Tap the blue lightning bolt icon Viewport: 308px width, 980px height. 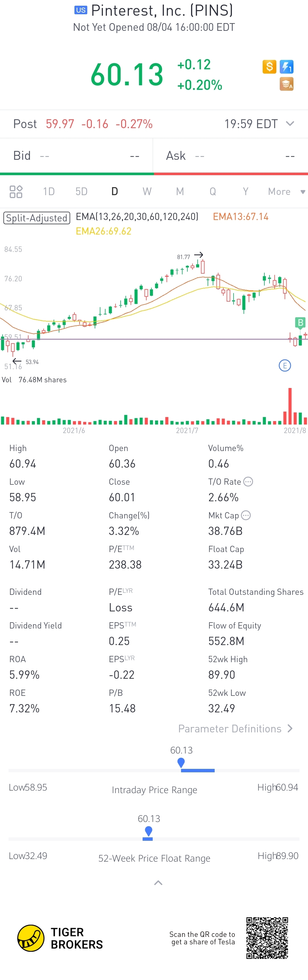(x=286, y=66)
